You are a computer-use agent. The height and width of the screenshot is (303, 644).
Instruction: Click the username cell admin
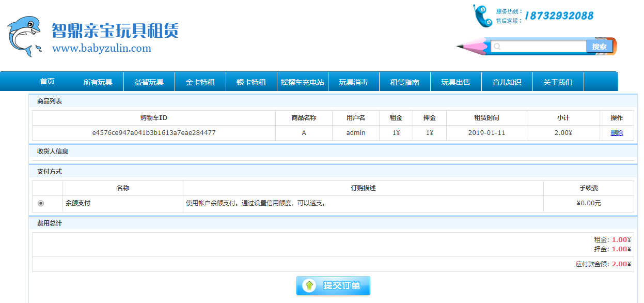pos(356,133)
